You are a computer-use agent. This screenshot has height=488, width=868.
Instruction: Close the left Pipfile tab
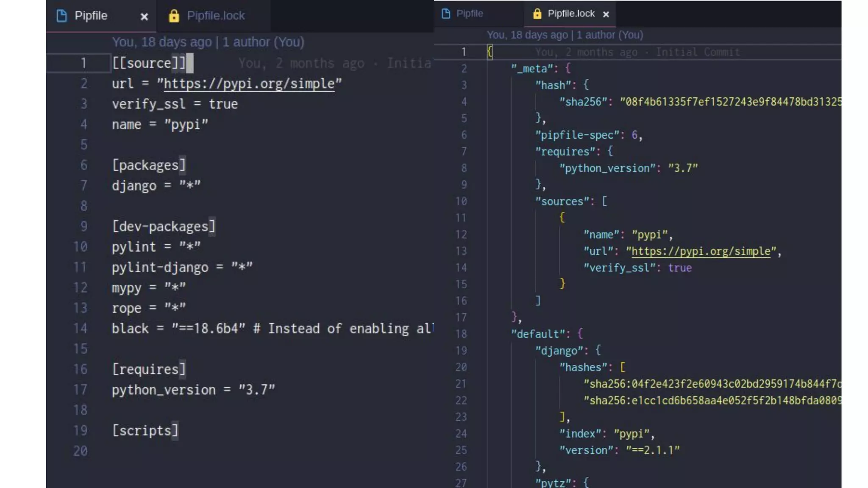click(x=144, y=17)
